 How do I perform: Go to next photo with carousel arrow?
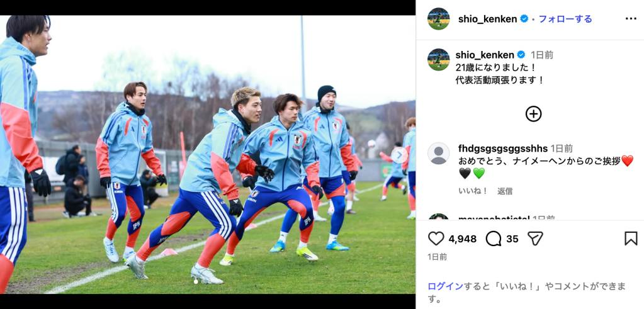(x=399, y=155)
